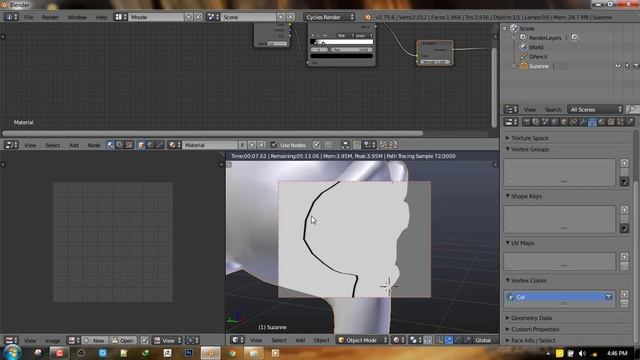Open the Material properties tab
The image size is (640, 360).
tap(601, 122)
